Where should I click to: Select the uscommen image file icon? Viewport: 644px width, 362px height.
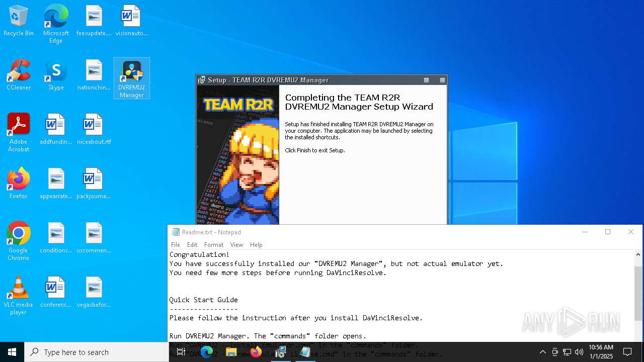(x=94, y=238)
